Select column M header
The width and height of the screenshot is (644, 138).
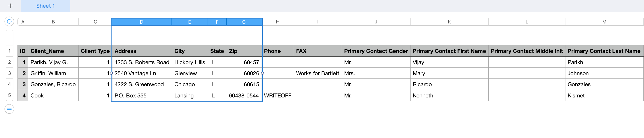[x=604, y=22]
